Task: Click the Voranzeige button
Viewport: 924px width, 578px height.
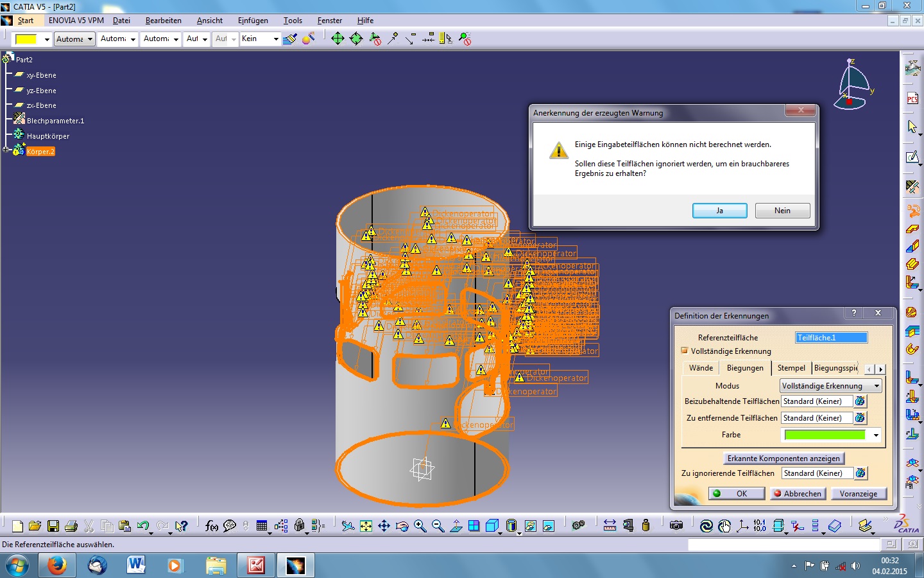Action: 859,493
